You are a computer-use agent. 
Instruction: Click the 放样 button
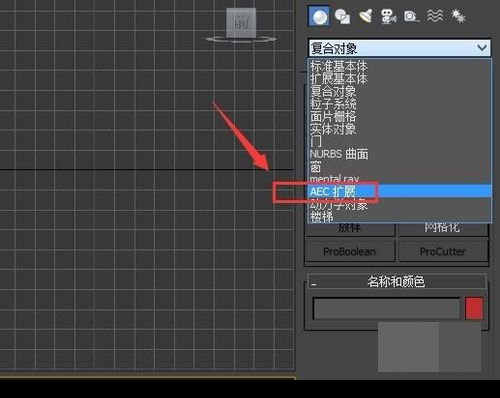point(350,229)
